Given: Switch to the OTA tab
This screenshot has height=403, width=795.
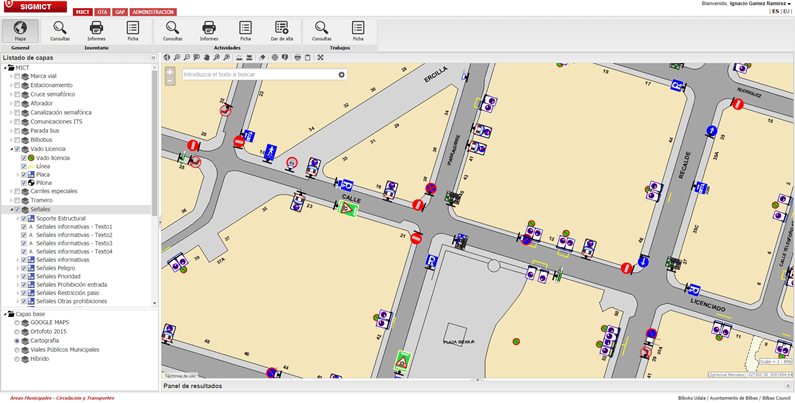Looking at the screenshot, I should (103, 12).
